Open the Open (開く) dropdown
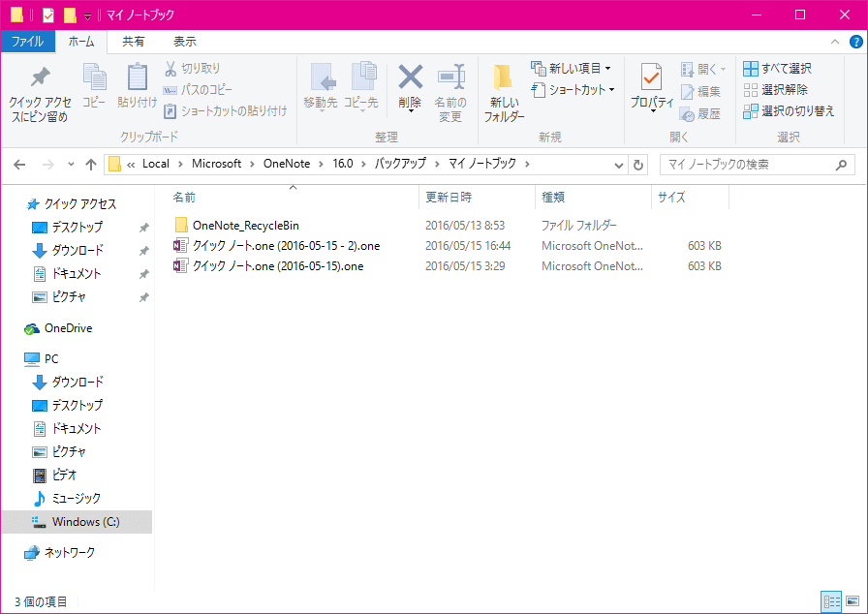Image resolution: width=868 pixels, height=614 pixels. 703,69
